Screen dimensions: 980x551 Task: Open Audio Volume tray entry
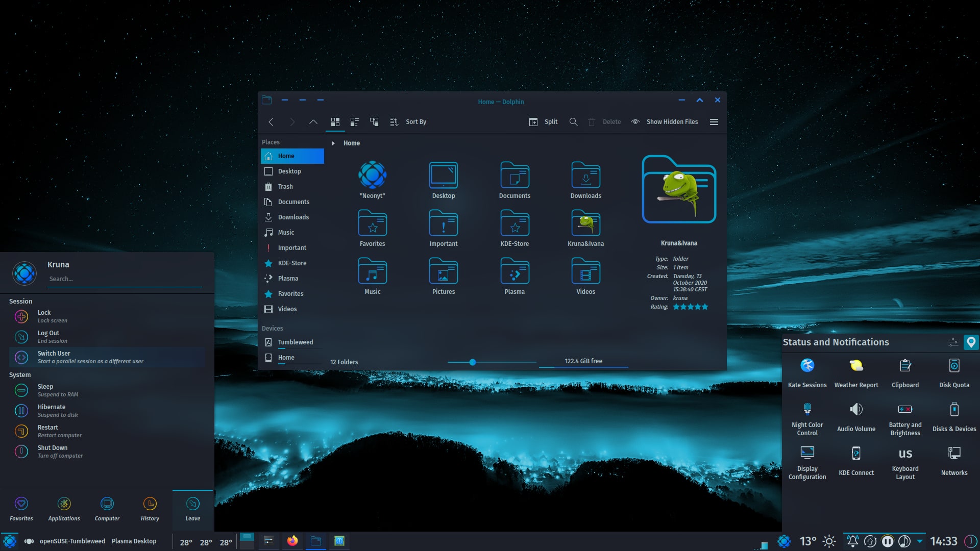[856, 417]
